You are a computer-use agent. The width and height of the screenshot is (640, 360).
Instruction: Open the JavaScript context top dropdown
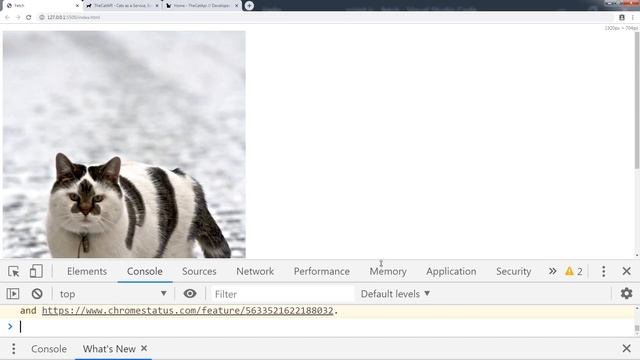point(113,294)
